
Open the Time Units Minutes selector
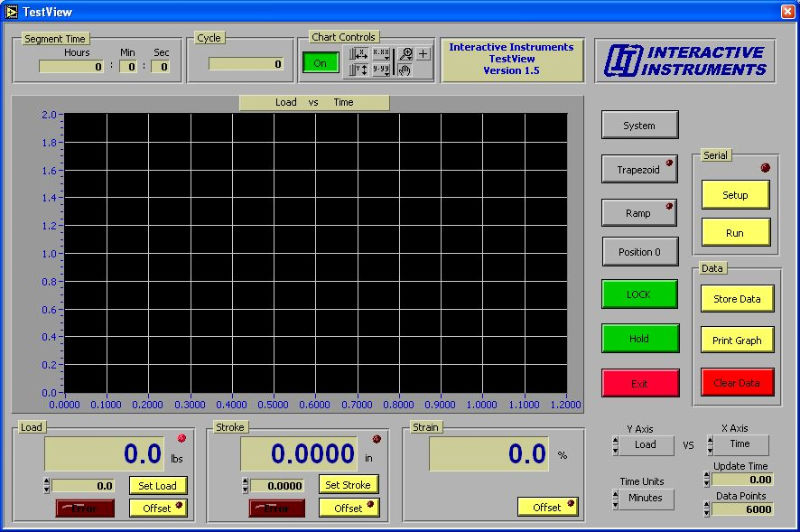(x=645, y=498)
